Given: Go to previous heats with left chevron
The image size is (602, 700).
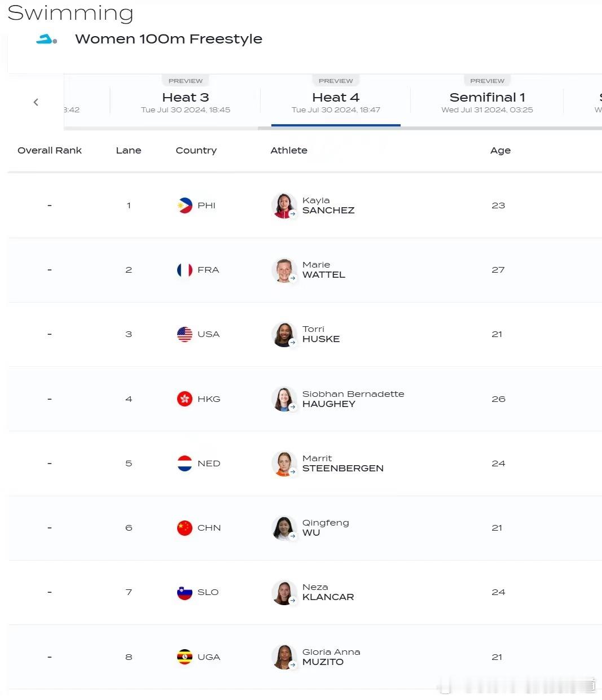Looking at the screenshot, I should coord(36,102).
